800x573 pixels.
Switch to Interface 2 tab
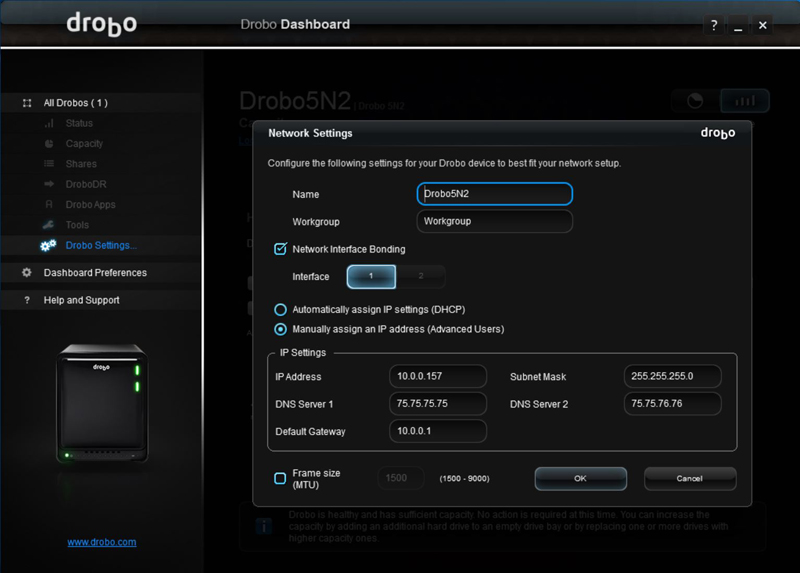click(x=421, y=276)
